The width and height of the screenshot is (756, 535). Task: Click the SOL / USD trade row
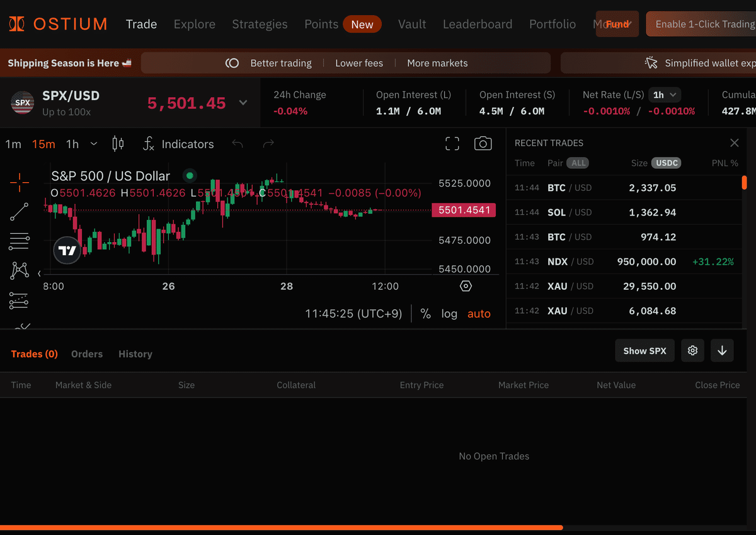pos(624,212)
